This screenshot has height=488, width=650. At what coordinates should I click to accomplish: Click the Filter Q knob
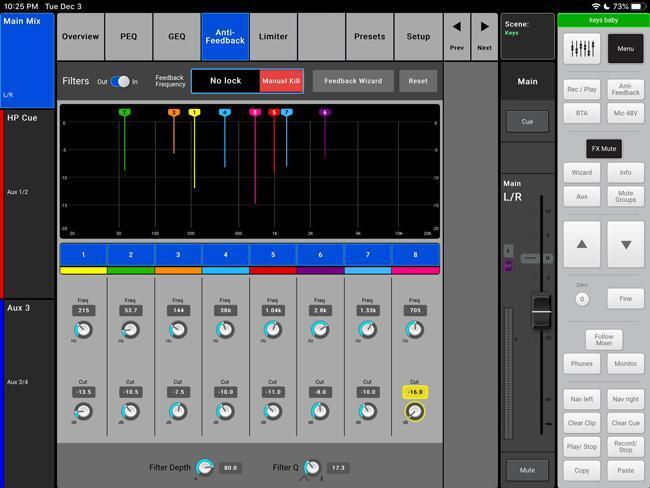click(312, 468)
